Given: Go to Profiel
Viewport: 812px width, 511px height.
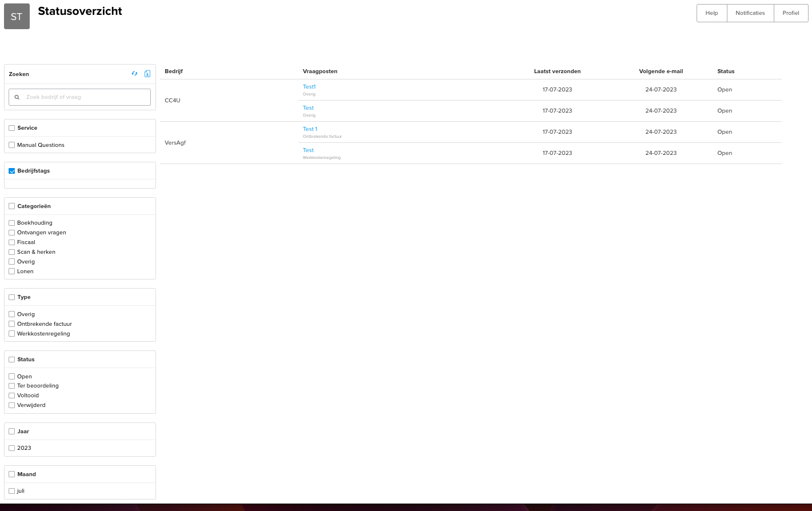Looking at the screenshot, I should (x=790, y=13).
